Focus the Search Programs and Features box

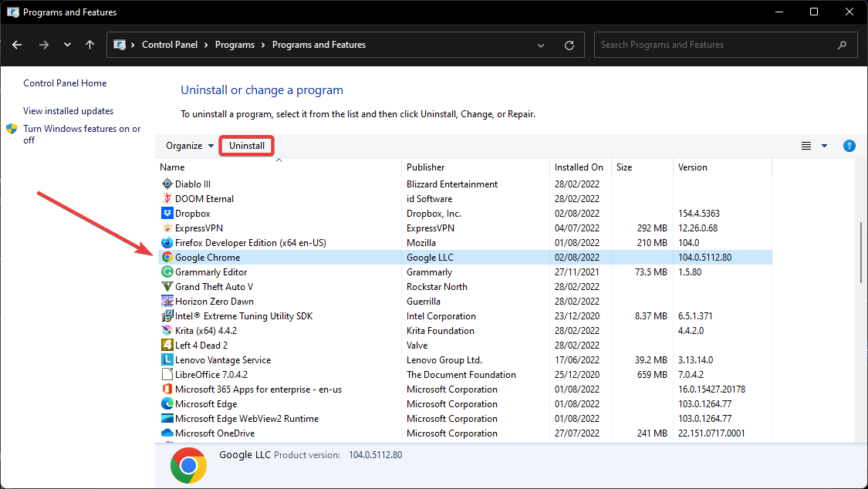(x=726, y=45)
